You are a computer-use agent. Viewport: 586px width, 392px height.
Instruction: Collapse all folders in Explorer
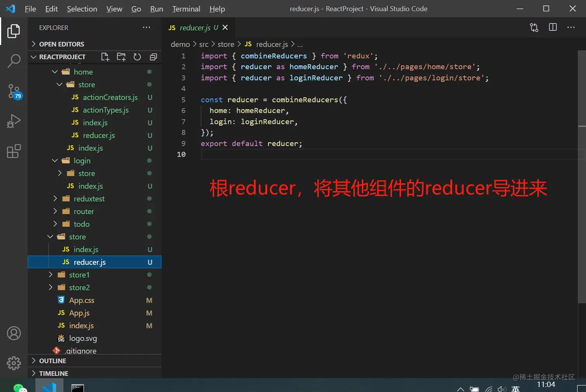tap(153, 57)
